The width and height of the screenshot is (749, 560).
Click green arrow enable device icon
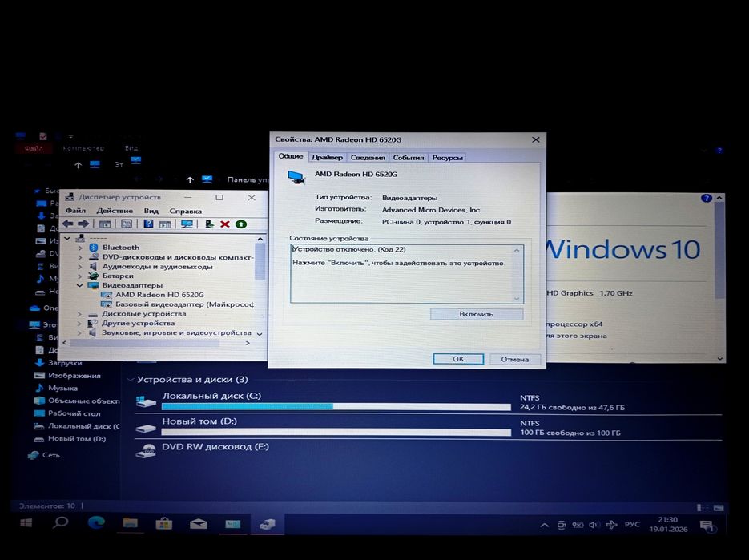tap(241, 224)
